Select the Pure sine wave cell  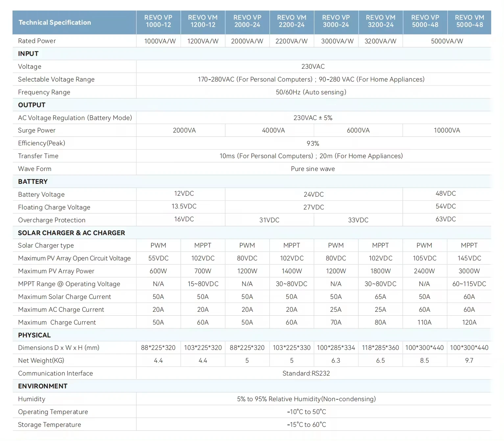pos(313,169)
